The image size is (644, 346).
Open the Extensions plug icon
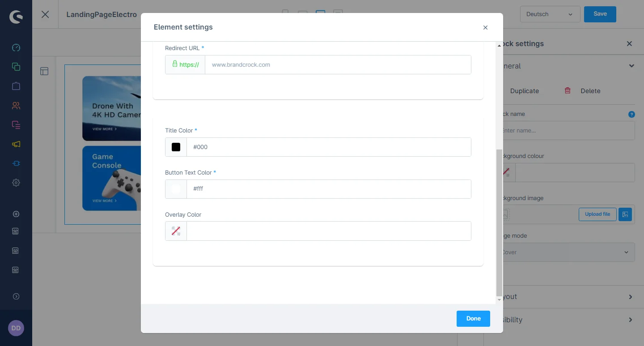(x=16, y=163)
